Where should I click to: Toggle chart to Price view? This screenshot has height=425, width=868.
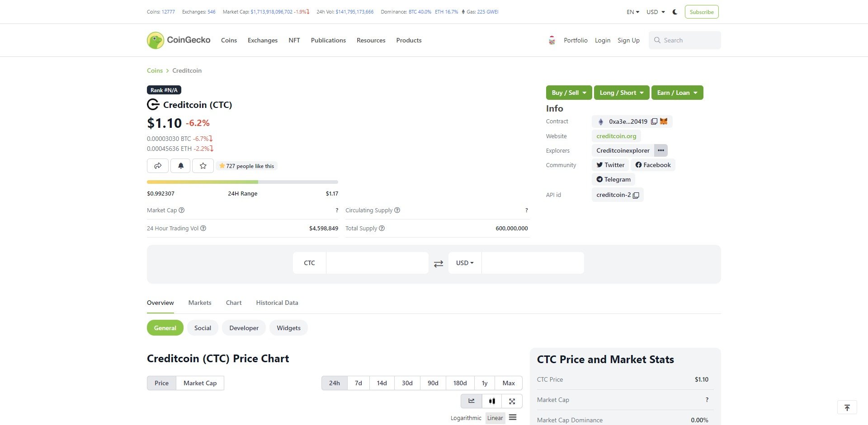click(161, 383)
